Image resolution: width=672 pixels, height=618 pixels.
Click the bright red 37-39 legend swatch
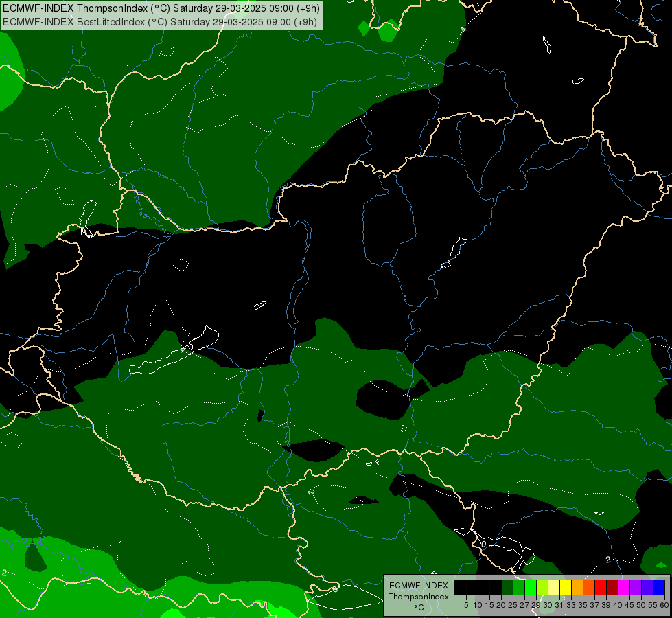coord(601,587)
